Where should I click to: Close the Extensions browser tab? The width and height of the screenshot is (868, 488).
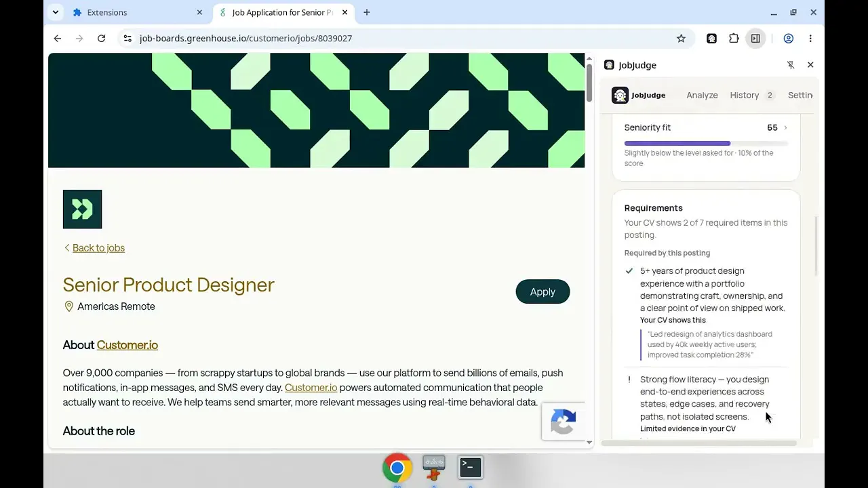pos(199,12)
